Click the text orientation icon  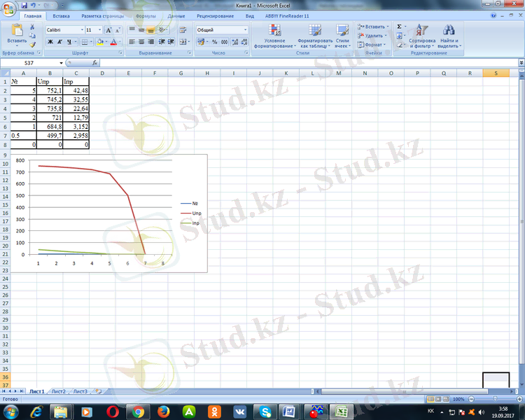[162, 30]
